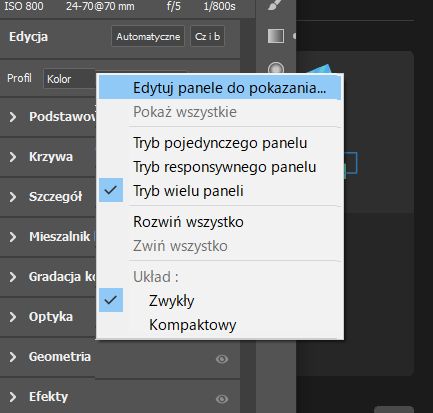
Task: Click the Edycja panel heading
Action: 28,37
